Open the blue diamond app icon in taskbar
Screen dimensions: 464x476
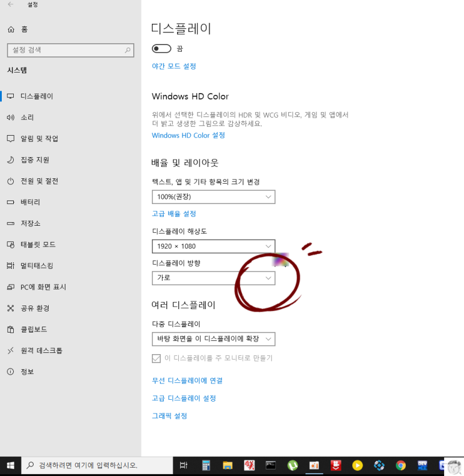click(379, 465)
